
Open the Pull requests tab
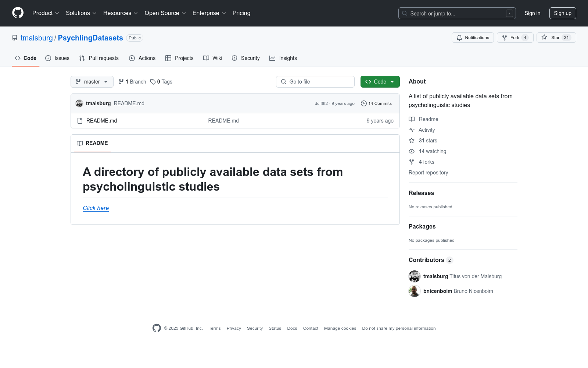tap(99, 58)
